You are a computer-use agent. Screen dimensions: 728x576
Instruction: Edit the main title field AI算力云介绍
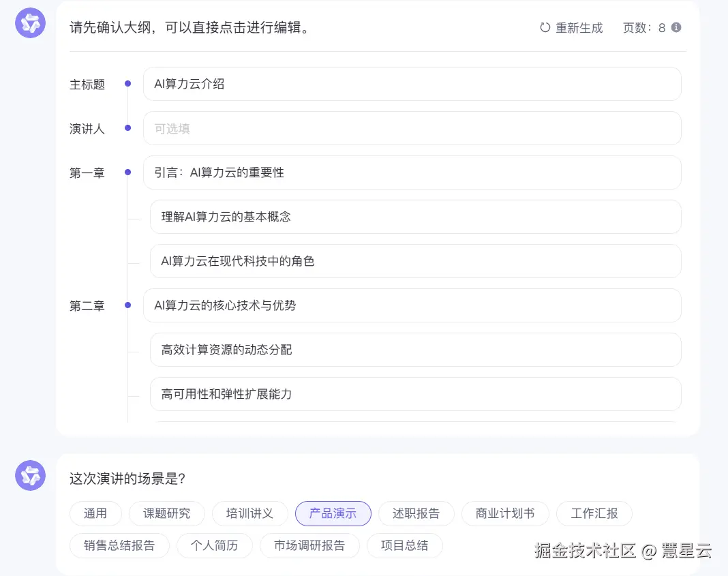pyautogui.click(x=412, y=84)
